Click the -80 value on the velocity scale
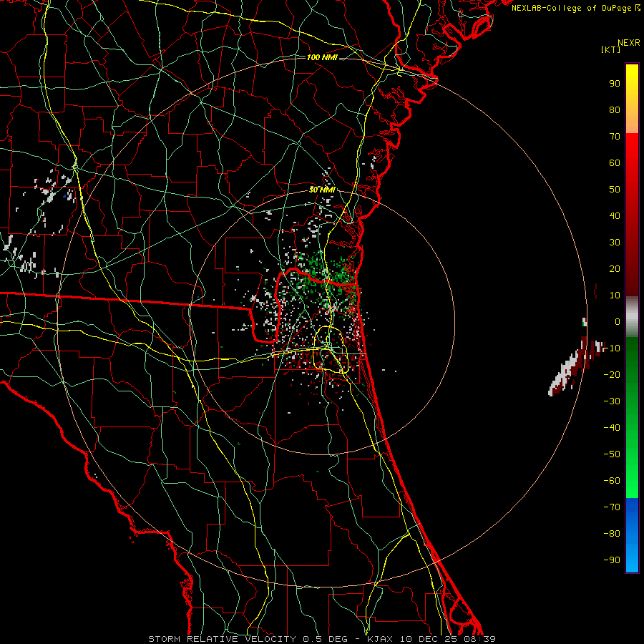The width and height of the screenshot is (644, 644). pos(612,534)
